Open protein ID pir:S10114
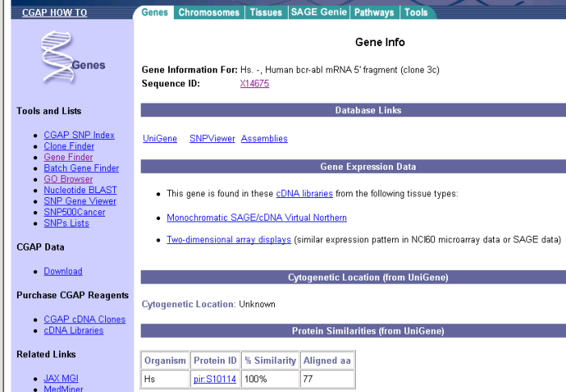This screenshot has height=392, width=566. pos(214,378)
